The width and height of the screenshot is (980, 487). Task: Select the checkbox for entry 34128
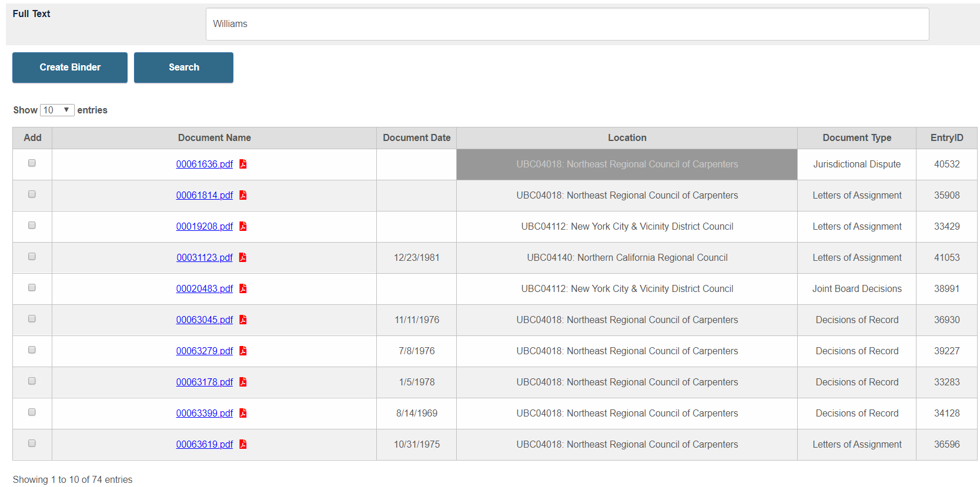tap(32, 412)
